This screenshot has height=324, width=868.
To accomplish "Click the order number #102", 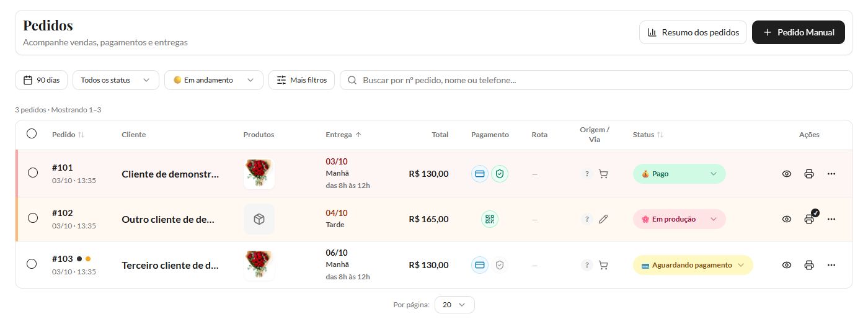I will [x=63, y=213].
